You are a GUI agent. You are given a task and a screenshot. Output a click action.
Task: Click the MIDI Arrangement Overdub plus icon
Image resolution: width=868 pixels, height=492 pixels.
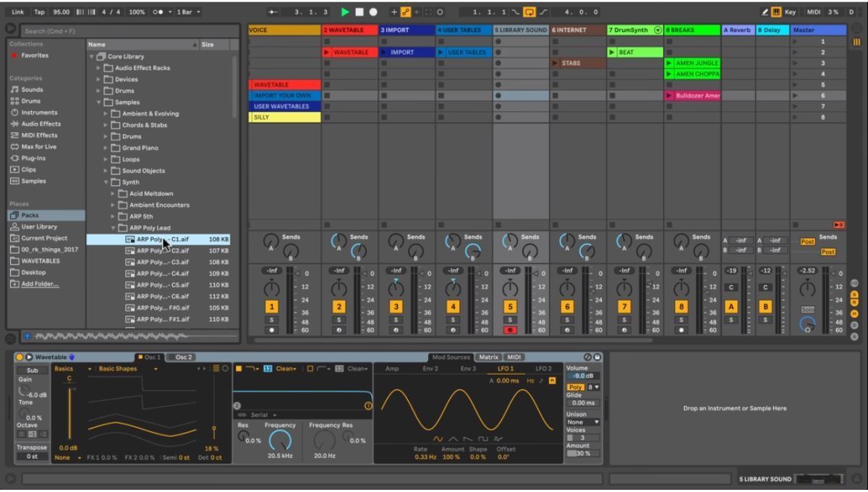[x=394, y=12]
